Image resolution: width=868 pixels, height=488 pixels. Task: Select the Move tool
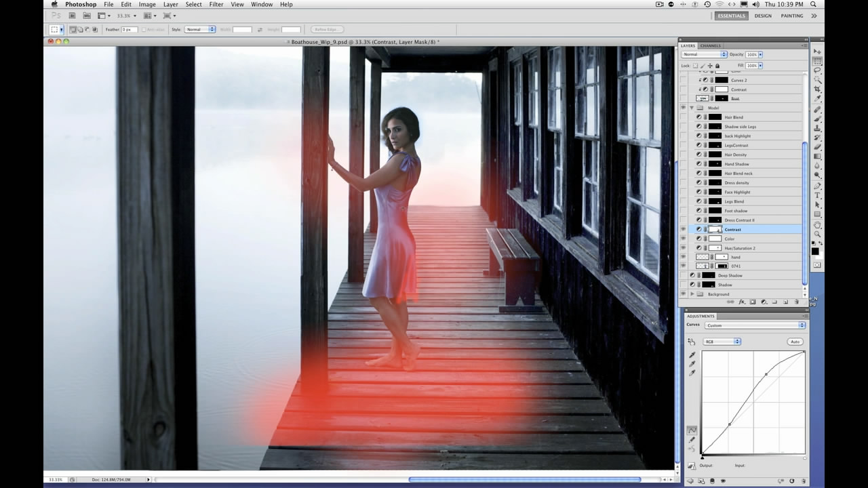817,52
